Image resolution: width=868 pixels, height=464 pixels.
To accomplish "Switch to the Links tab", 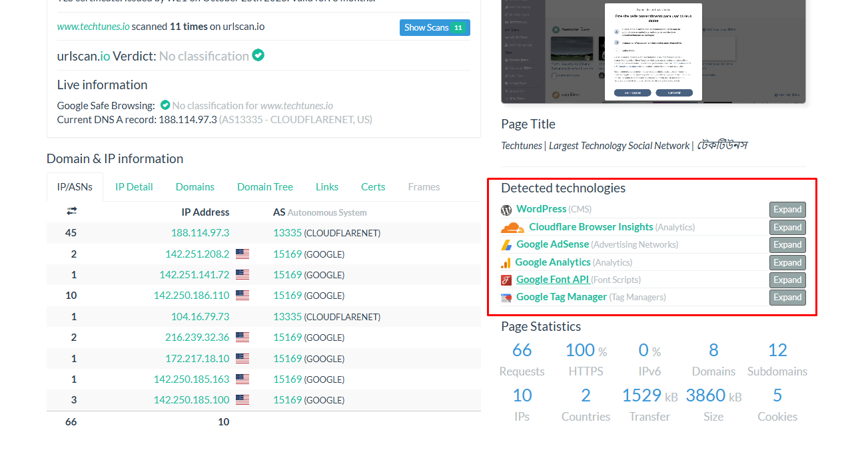I will [x=327, y=187].
